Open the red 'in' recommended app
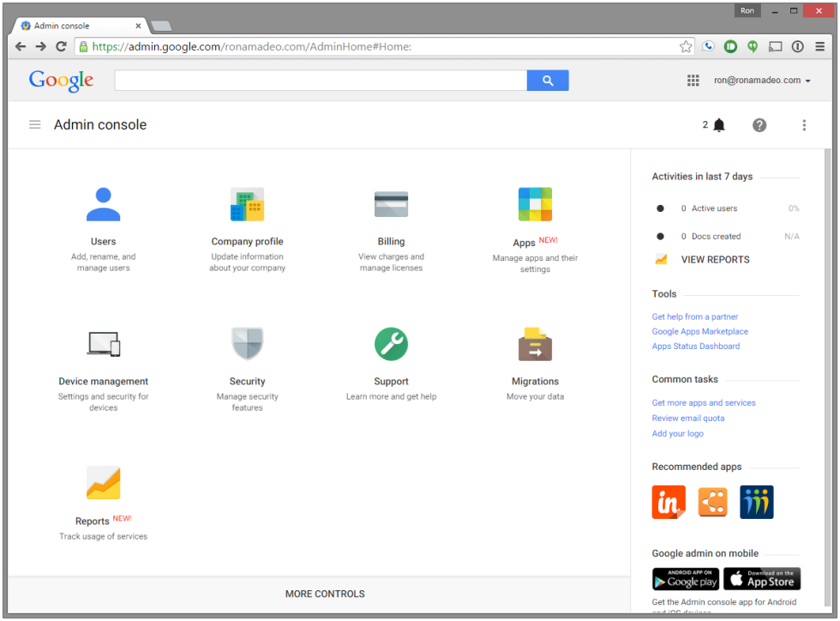Image resolution: width=840 pixels, height=621 pixels. click(x=668, y=502)
